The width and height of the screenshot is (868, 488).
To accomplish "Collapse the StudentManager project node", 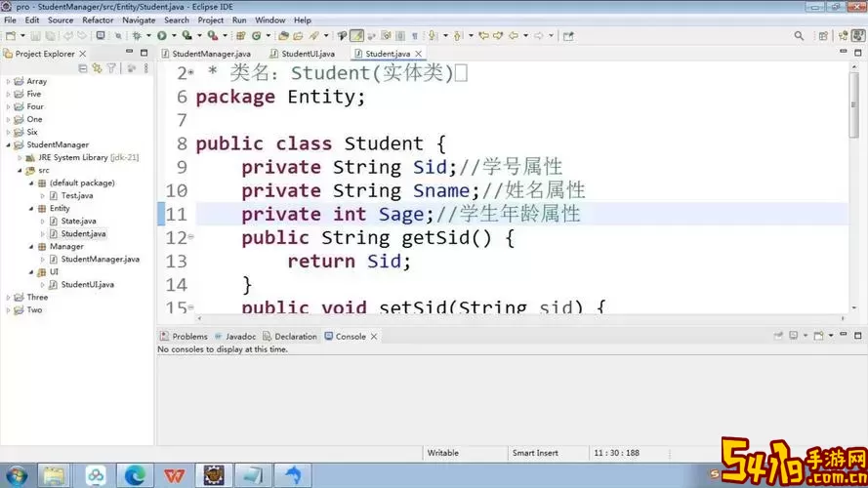I will pos(9,145).
